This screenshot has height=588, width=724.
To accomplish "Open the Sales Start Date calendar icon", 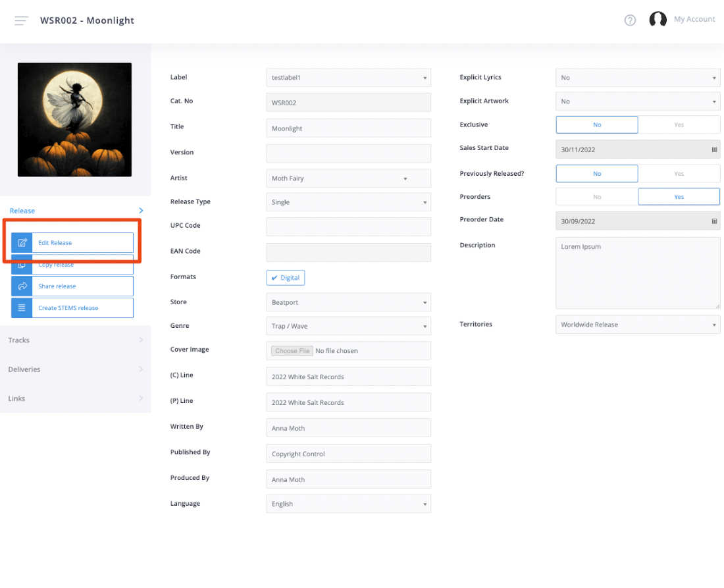I will click(x=714, y=149).
